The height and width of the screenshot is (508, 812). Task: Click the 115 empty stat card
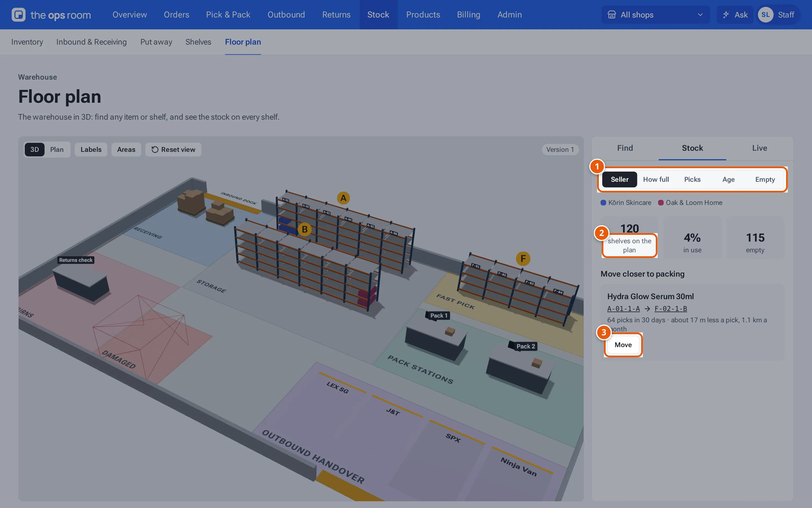[755, 238]
